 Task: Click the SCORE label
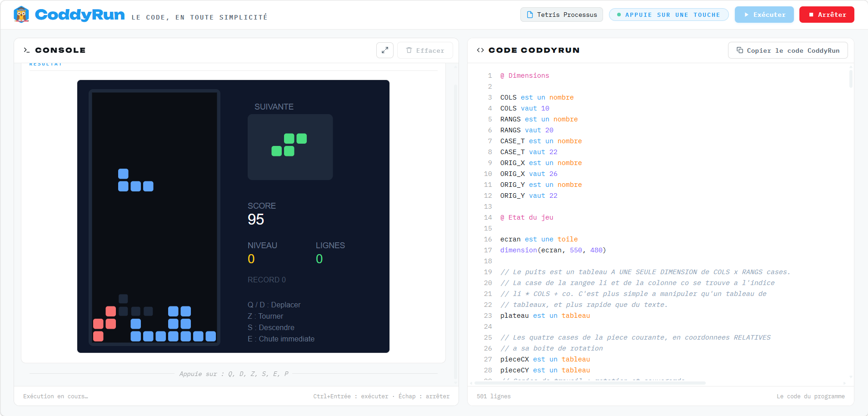(262, 206)
